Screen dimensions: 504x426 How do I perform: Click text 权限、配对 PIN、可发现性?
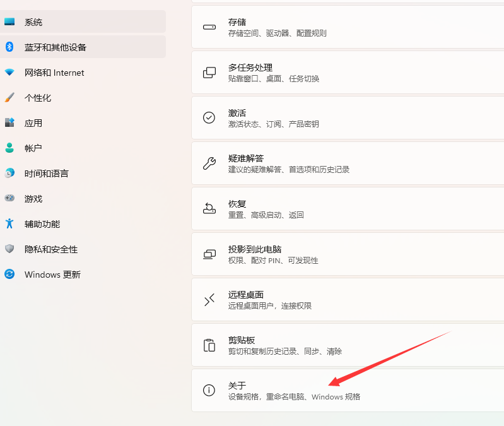coord(273,260)
